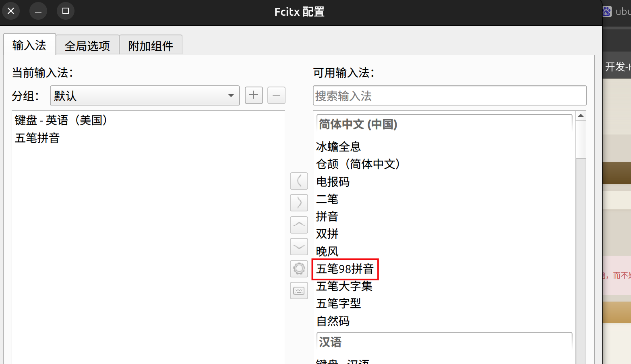Screen dimensions: 631x364
Task: Select 电报码 input method
Action: (x=444, y=182)
